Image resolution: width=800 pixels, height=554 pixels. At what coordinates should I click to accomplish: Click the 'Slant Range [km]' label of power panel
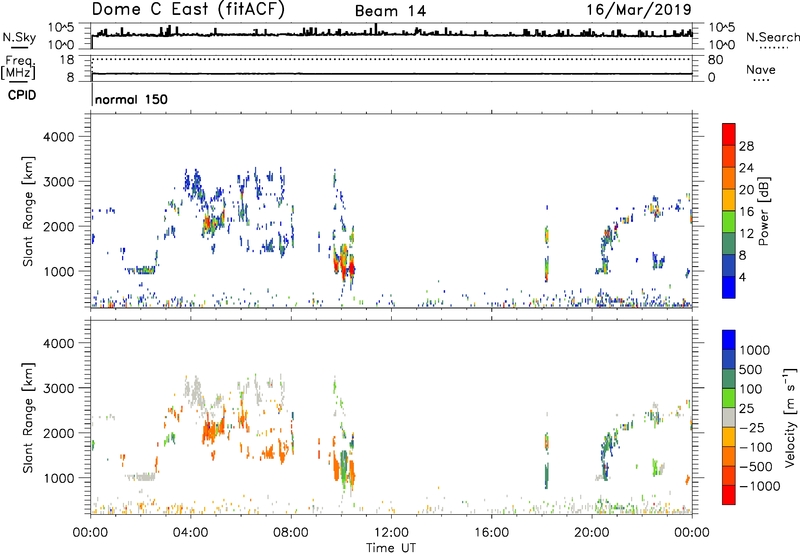click(x=28, y=211)
